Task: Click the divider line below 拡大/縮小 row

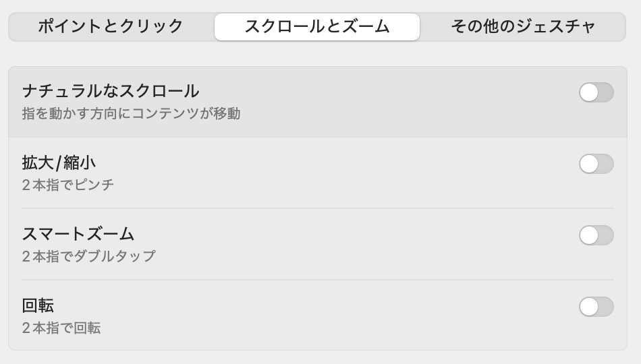Action: [317, 208]
